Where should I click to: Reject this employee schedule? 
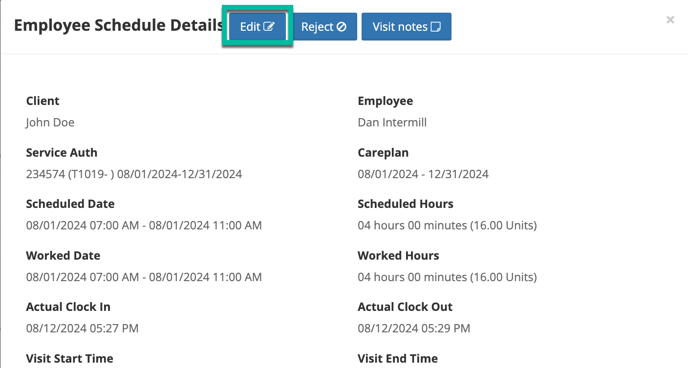[324, 27]
